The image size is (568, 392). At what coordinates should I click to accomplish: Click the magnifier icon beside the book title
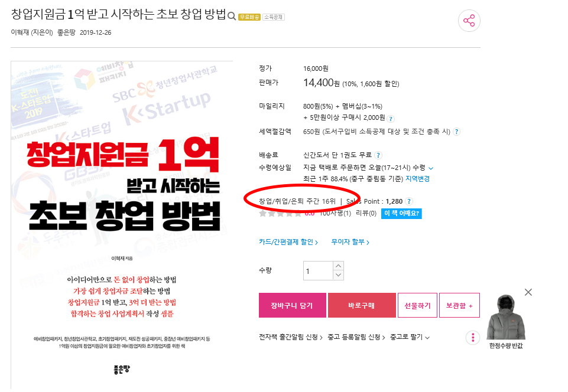232,17
